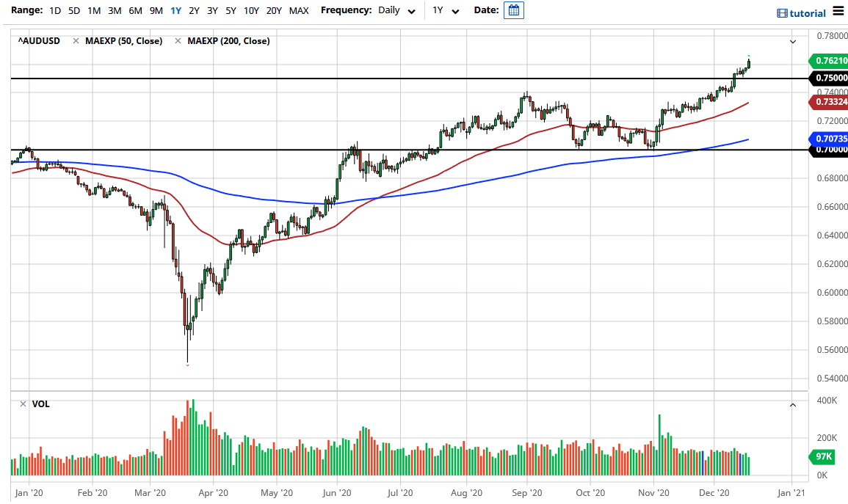Collapse the VOL panel chevron

point(793,404)
